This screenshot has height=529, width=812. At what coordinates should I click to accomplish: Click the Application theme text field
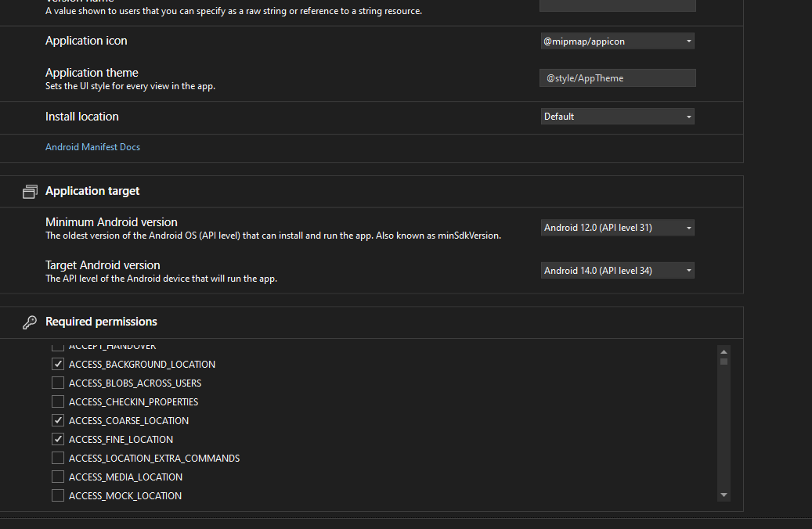pyautogui.click(x=617, y=78)
